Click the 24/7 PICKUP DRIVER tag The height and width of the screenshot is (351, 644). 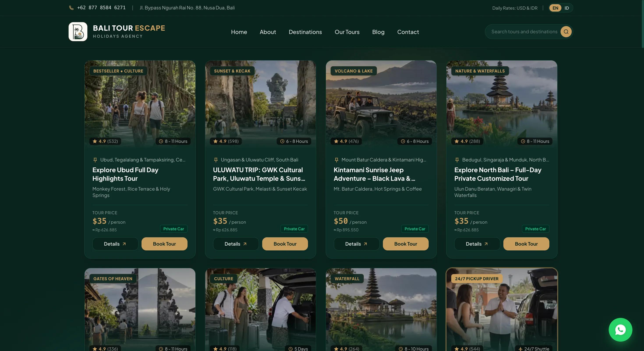tap(476, 278)
